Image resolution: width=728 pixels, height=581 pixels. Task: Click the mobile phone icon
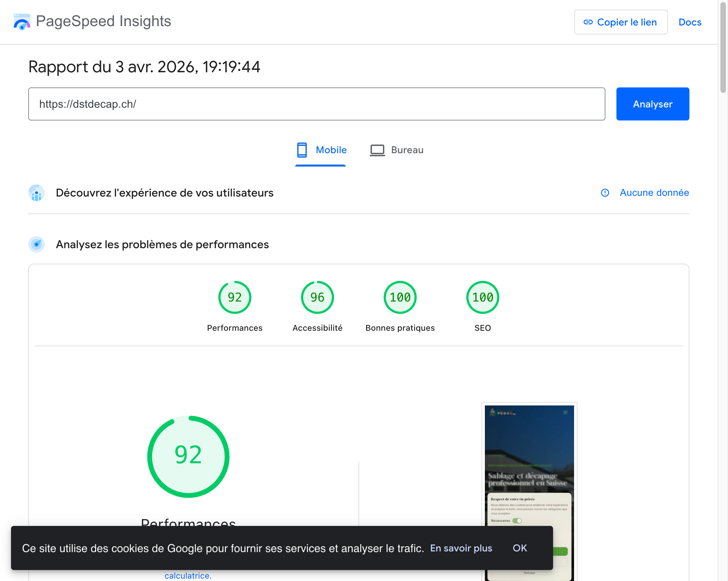[302, 150]
